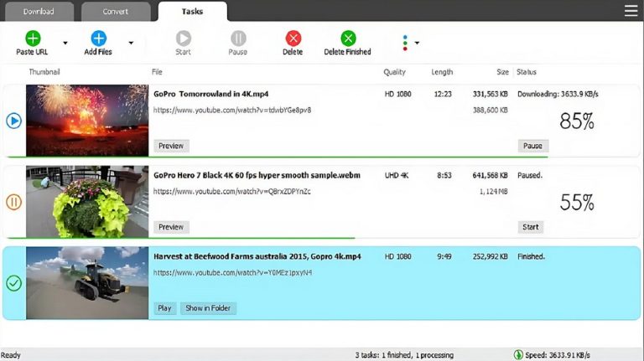
Task: Switch to the Convert tab
Action: point(115,12)
